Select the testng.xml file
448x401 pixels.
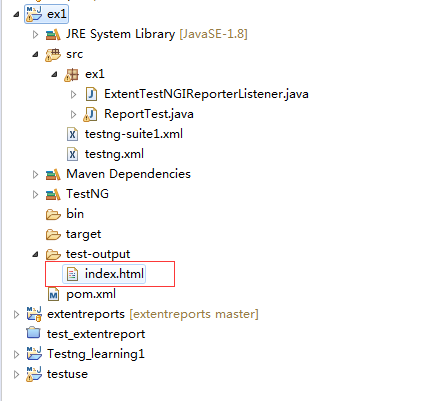(x=114, y=154)
